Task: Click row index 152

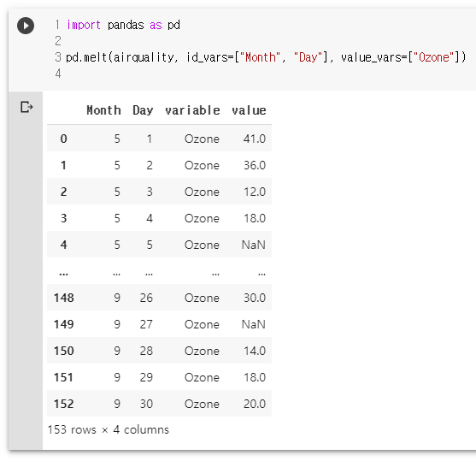Action: tap(64, 404)
